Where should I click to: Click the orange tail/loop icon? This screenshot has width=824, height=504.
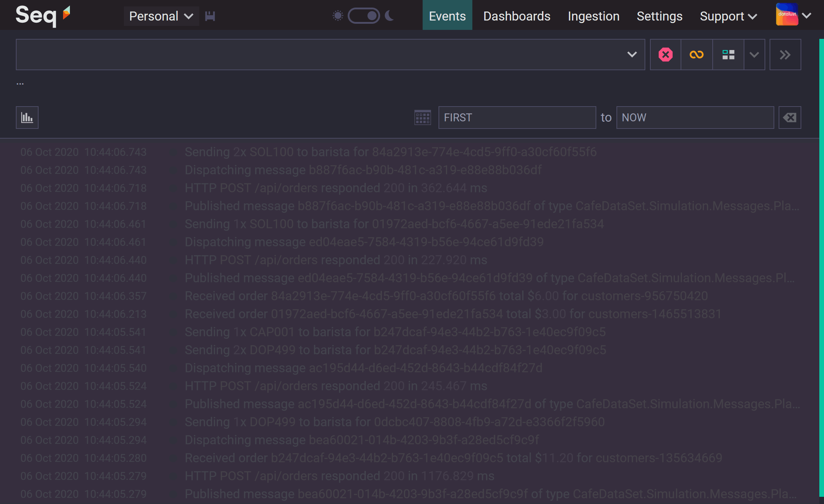[x=696, y=55]
